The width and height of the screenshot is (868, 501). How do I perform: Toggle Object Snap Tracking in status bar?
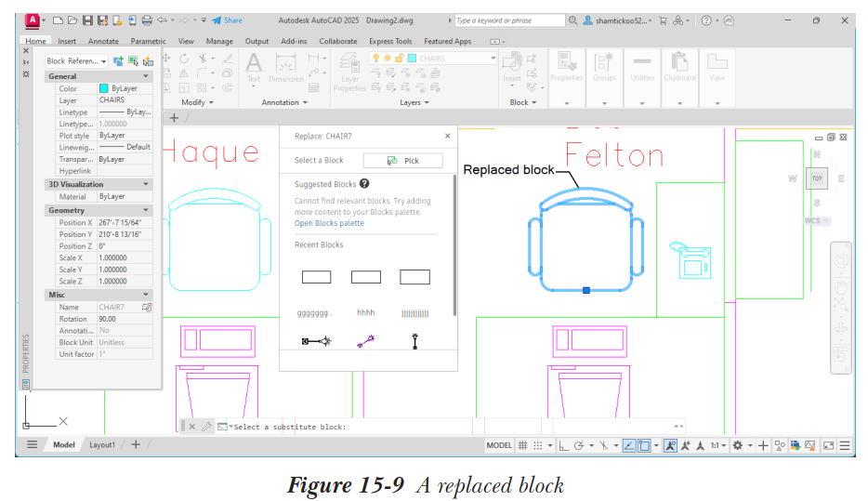(629, 445)
